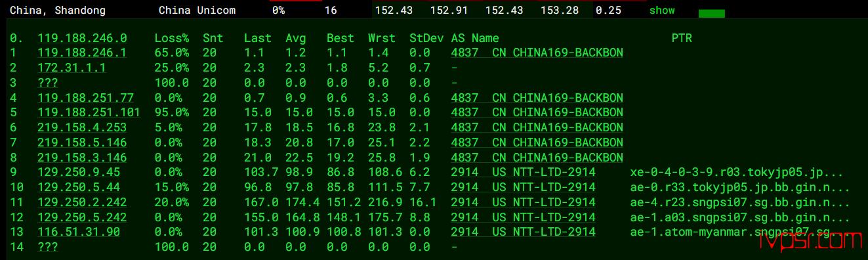Open hop 8 IP 219.158.3.146

tap(83, 158)
